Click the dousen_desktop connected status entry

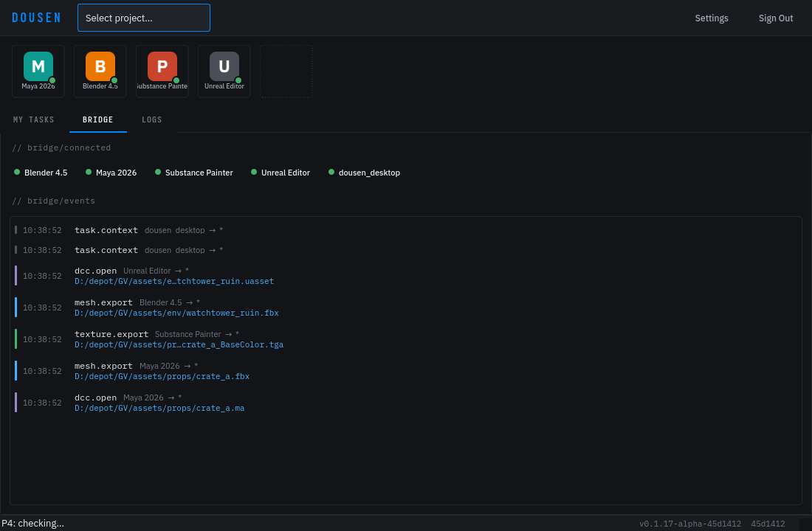(x=364, y=173)
